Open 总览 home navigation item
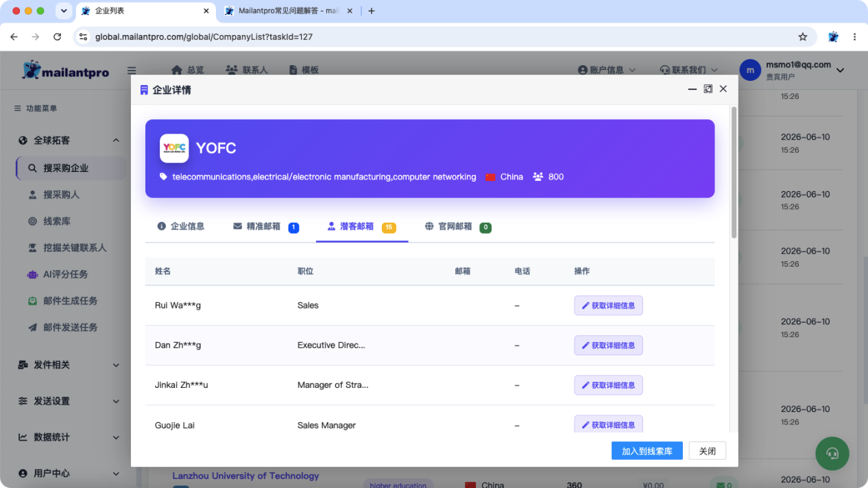 click(187, 70)
